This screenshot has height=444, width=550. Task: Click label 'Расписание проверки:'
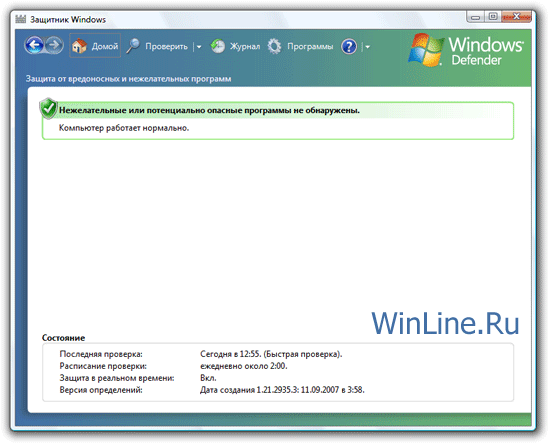(103, 366)
